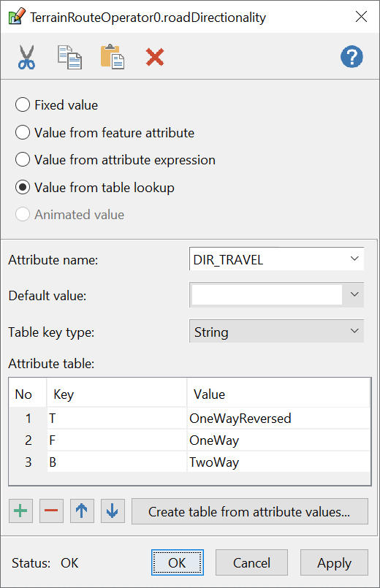Open the Table key type String dropdown
380x588 pixels.
(x=276, y=331)
